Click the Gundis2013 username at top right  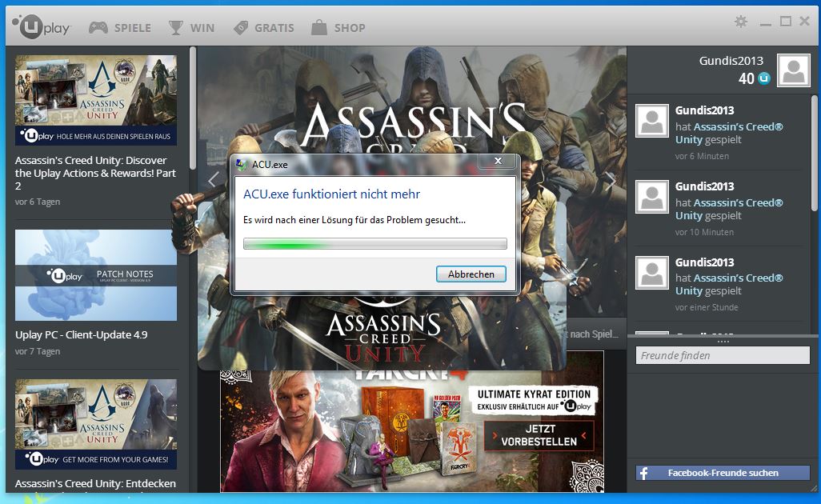(x=731, y=61)
